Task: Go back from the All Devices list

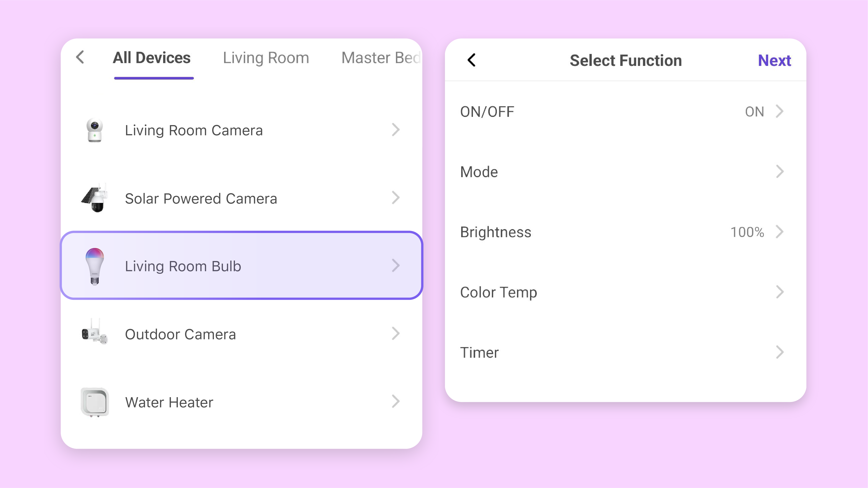Action: point(80,58)
